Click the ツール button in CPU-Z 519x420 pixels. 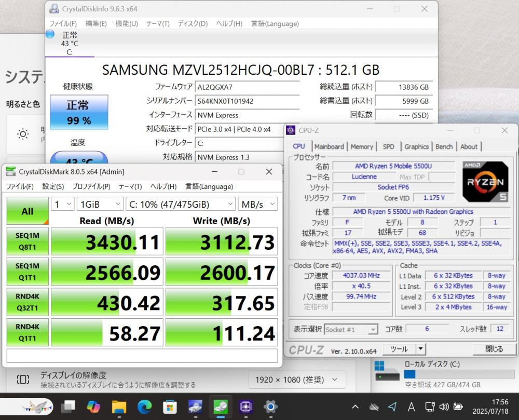399,349
